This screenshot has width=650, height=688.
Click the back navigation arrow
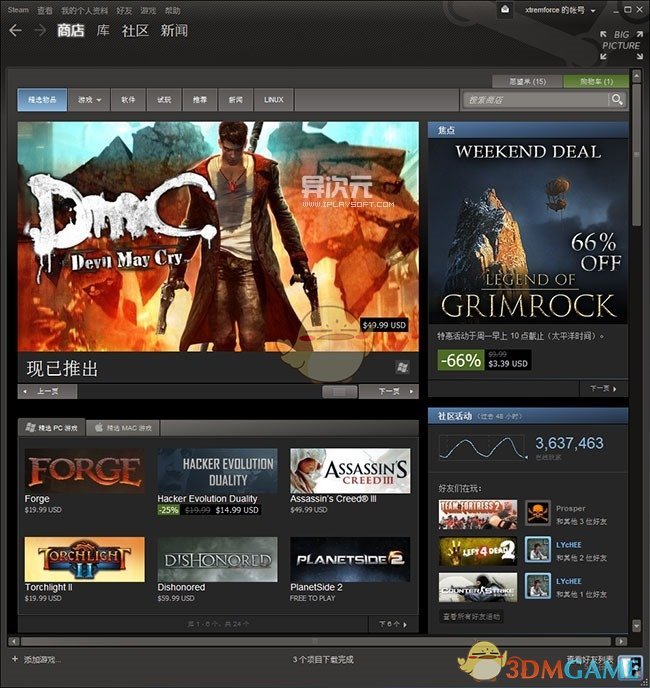click(15, 31)
